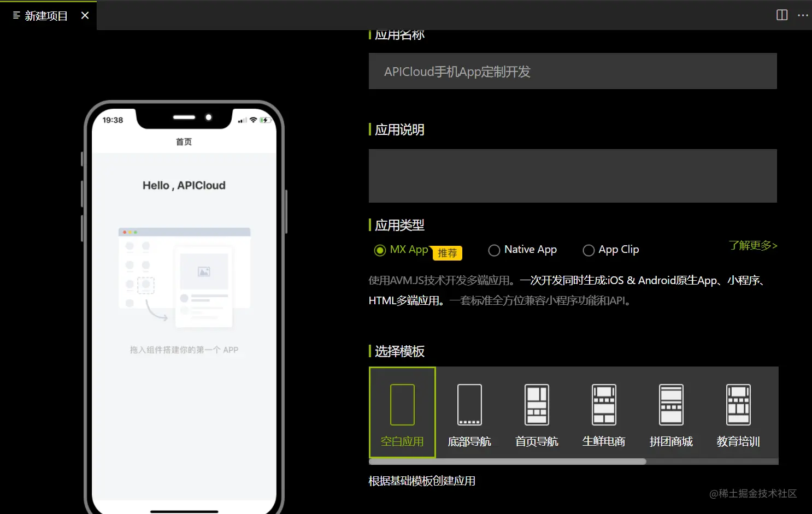
Task: Pick the 首页导航 template icon
Action: pos(537,405)
